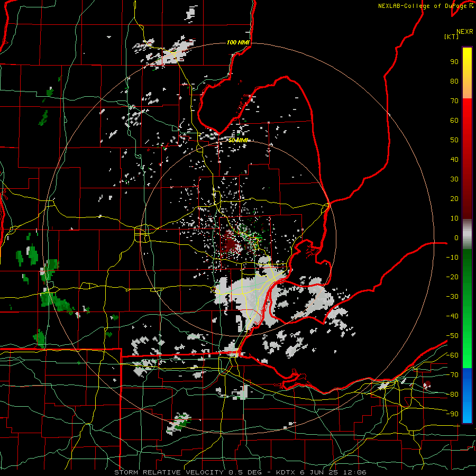Click the NEXR label above the color scale

465,32
